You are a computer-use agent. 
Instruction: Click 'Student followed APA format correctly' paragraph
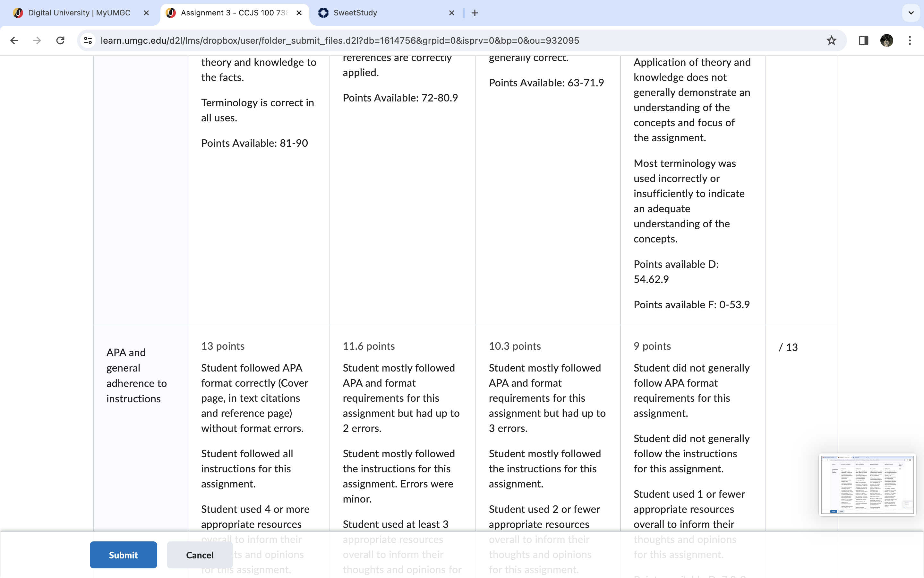pyautogui.click(x=255, y=398)
